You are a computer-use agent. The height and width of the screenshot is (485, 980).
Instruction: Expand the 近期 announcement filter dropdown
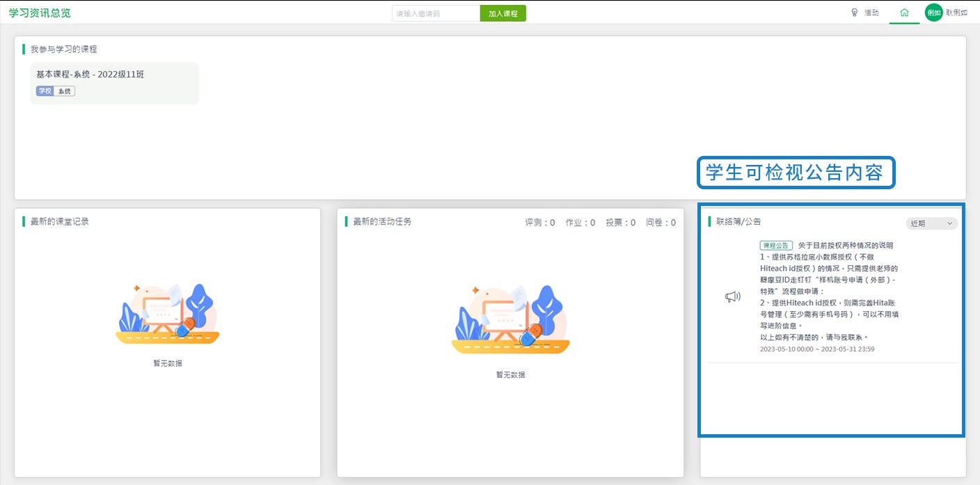click(931, 223)
